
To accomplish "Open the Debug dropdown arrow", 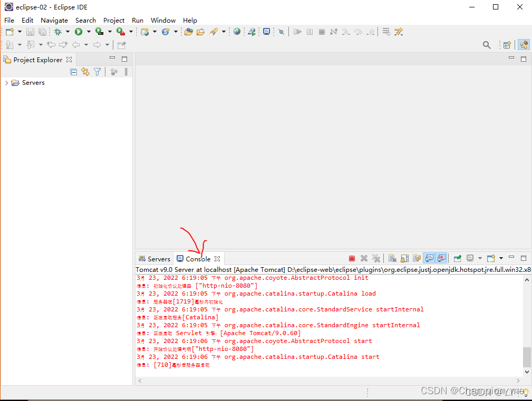I will [x=67, y=32].
